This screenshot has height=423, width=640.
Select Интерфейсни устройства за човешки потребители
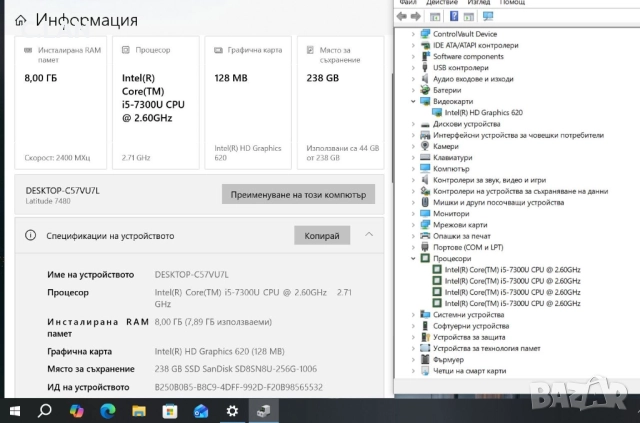518,135
